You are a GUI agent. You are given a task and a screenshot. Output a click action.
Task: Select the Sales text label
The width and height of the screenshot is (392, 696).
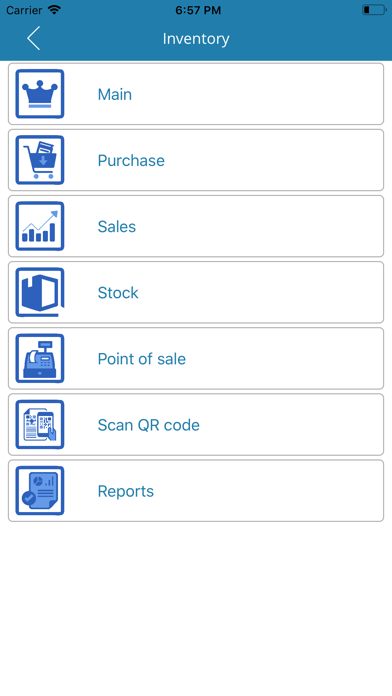(117, 227)
